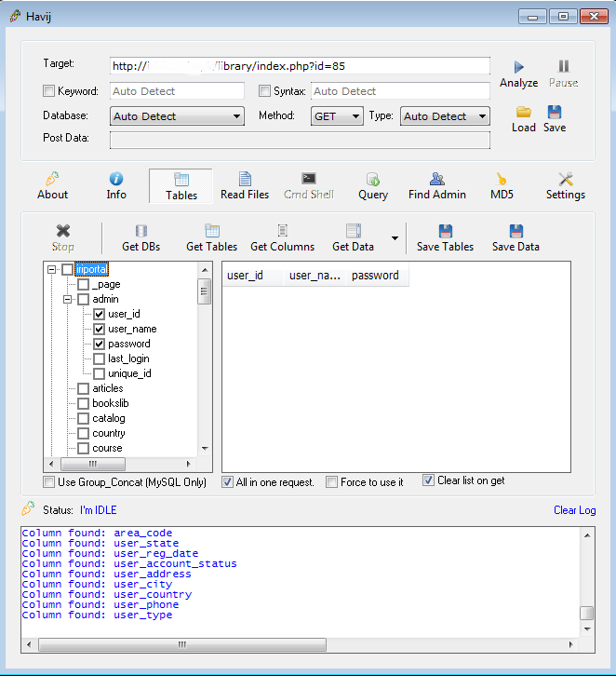Click the Pause icon

(x=564, y=66)
